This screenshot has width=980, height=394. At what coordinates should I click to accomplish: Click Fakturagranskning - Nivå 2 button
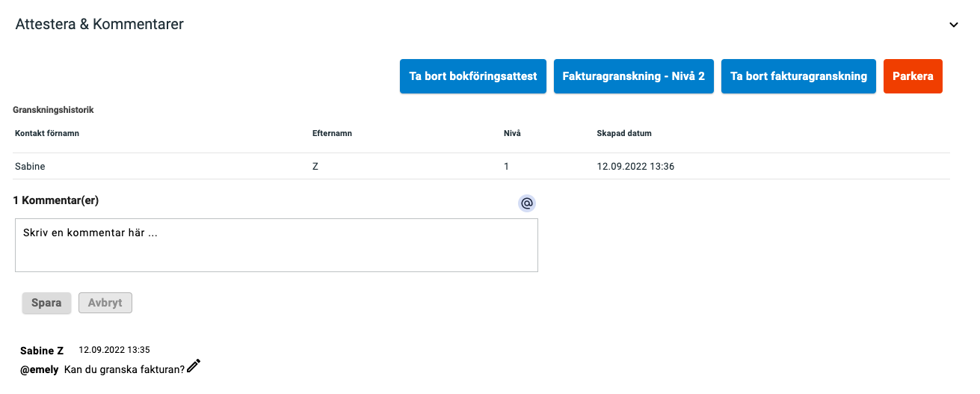[634, 76]
